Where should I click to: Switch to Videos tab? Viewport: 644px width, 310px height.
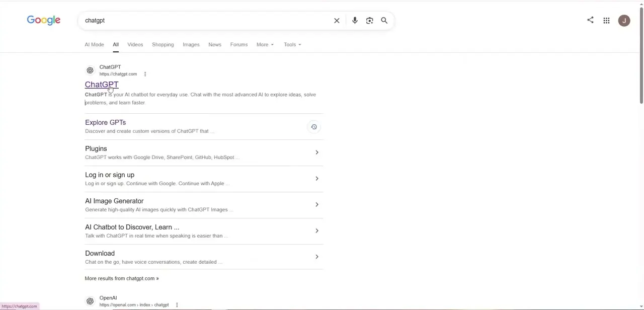(x=135, y=45)
